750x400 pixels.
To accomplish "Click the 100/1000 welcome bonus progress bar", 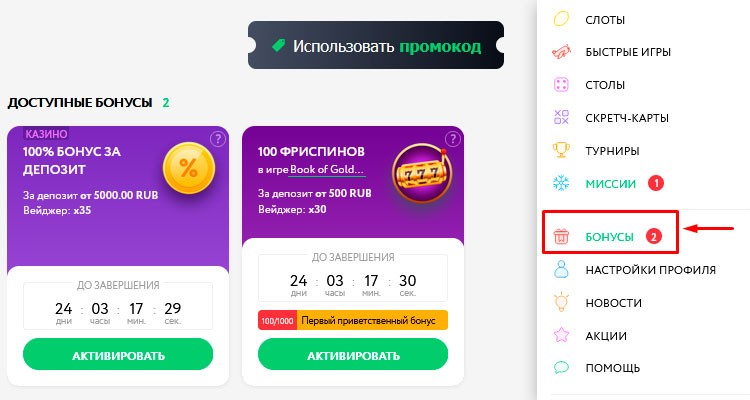I will tap(353, 321).
